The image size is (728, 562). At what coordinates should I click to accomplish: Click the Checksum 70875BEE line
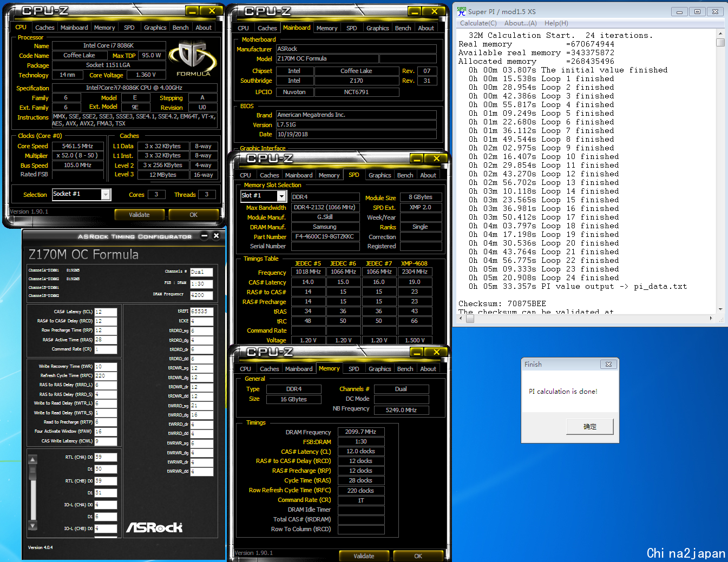[502, 303]
